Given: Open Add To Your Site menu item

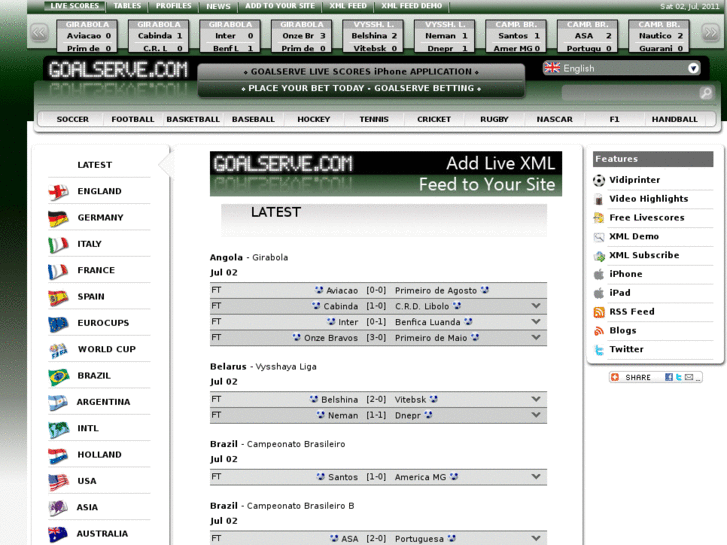Looking at the screenshot, I should (280, 6).
